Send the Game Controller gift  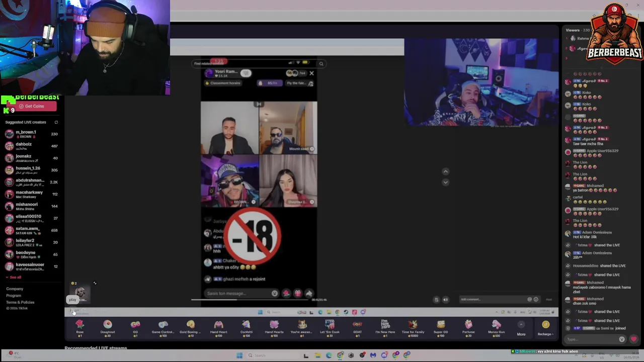163,328
